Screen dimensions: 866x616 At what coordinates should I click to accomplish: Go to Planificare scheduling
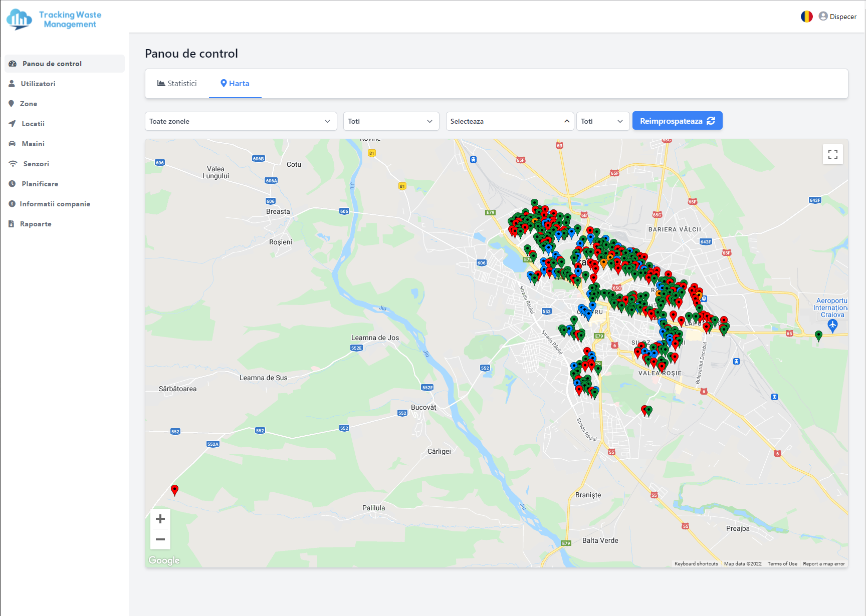[40, 184]
